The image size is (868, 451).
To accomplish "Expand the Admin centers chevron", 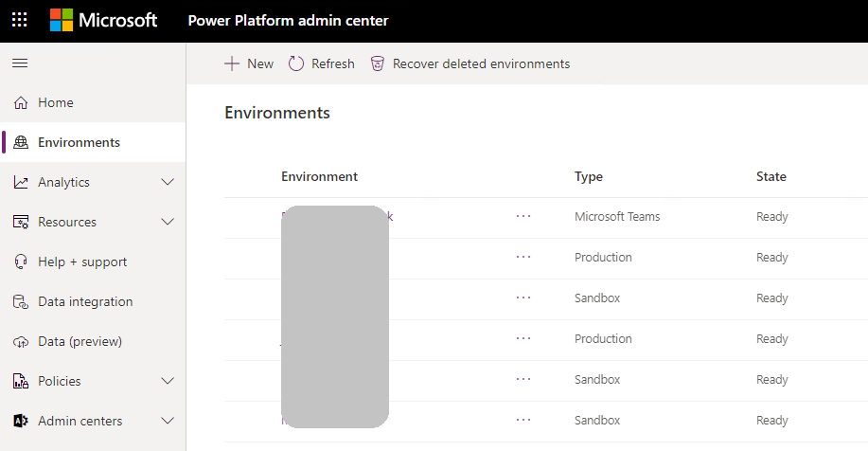I will tap(168, 421).
